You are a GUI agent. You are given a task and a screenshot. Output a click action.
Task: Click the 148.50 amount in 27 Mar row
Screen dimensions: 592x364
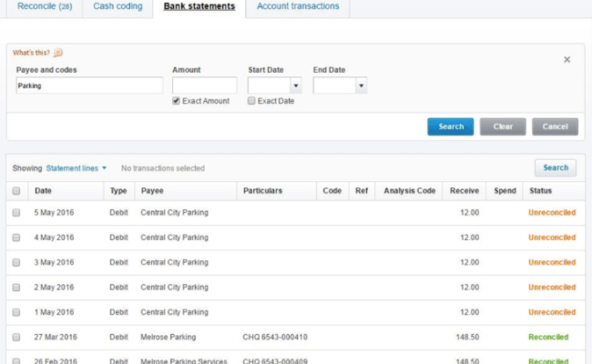(467, 338)
